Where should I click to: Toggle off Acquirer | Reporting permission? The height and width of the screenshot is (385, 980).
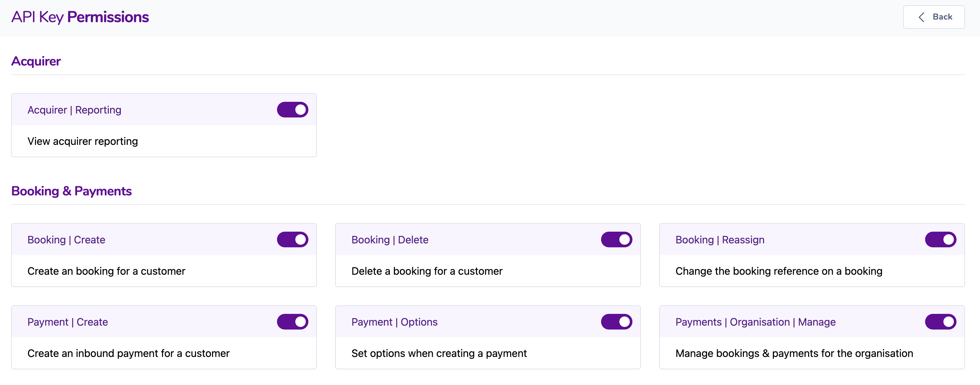coord(292,110)
